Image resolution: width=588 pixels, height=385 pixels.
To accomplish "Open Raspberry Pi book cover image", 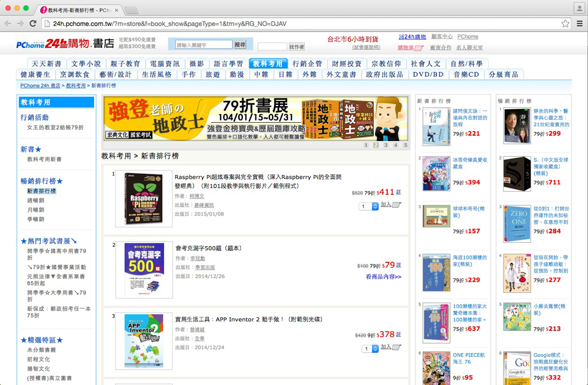I will (x=144, y=199).
